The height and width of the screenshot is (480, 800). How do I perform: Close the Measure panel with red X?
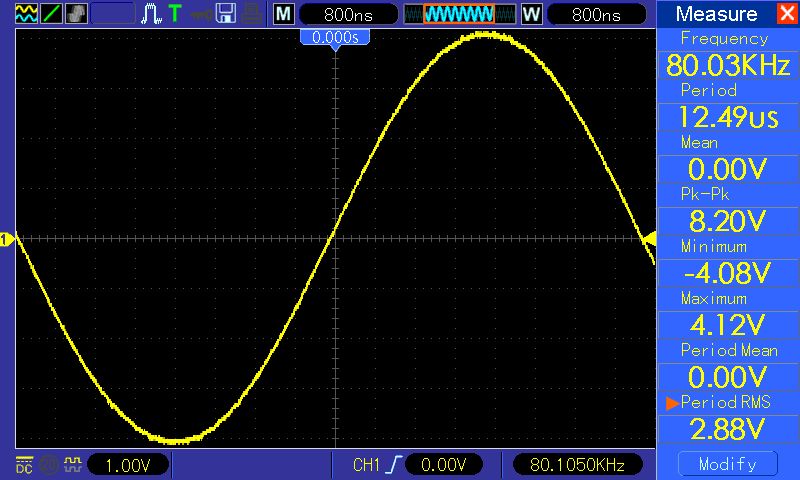point(787,13)
